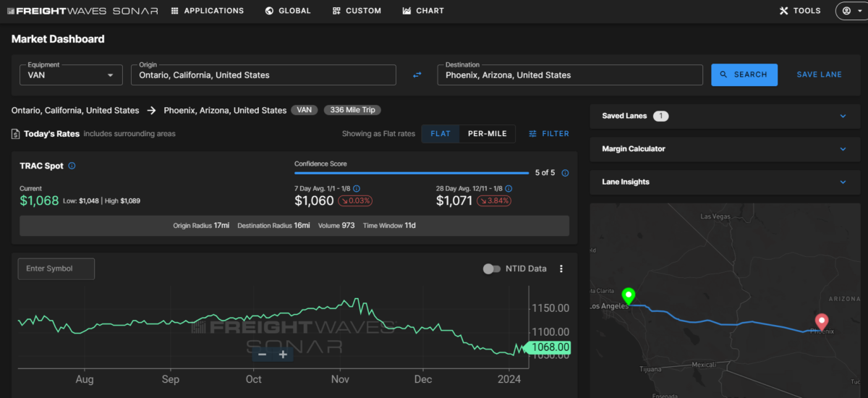The width and height of the screenshot is (868, 398).
Task: Click the SEARCH button
Action: click(744, 75)
